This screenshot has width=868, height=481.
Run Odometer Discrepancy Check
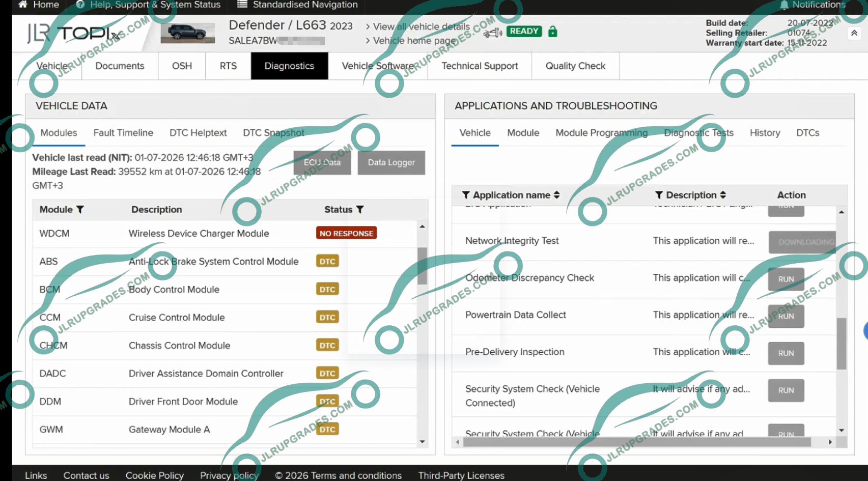click(786, 279)
